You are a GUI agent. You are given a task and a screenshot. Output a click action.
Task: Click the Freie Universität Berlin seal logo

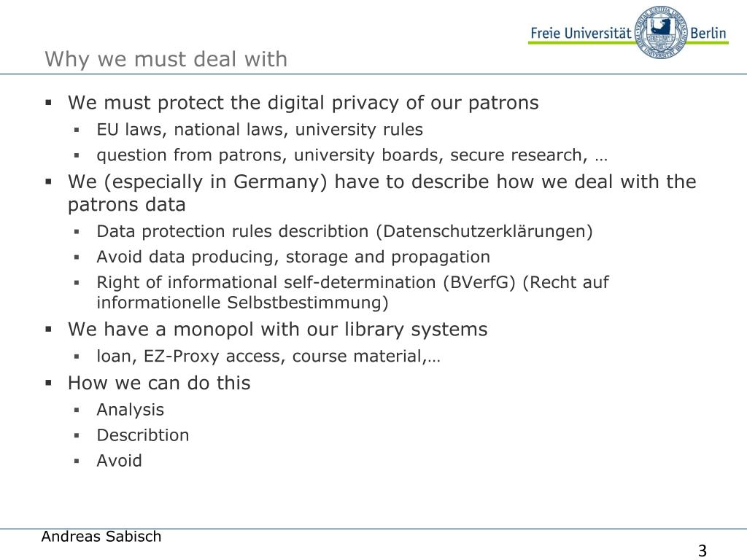661,32
